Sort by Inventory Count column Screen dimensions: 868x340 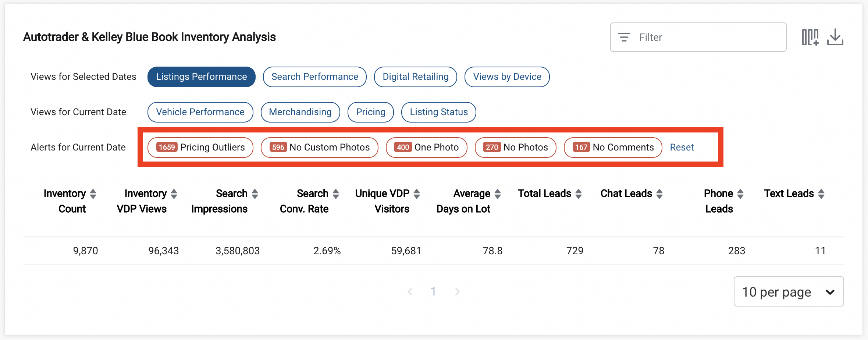pyautogui.click(x=93, y=194)
